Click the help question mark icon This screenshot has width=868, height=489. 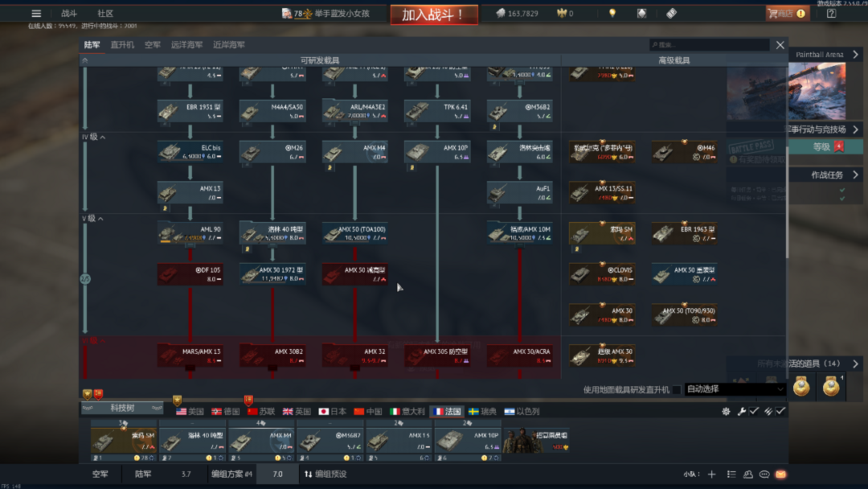pos(831,14)
